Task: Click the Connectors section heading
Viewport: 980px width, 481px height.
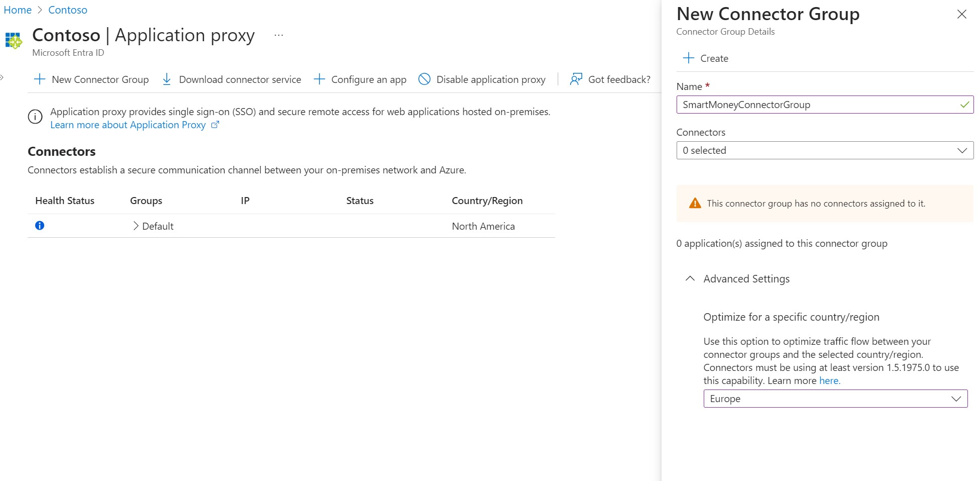Action: (62, 151)
